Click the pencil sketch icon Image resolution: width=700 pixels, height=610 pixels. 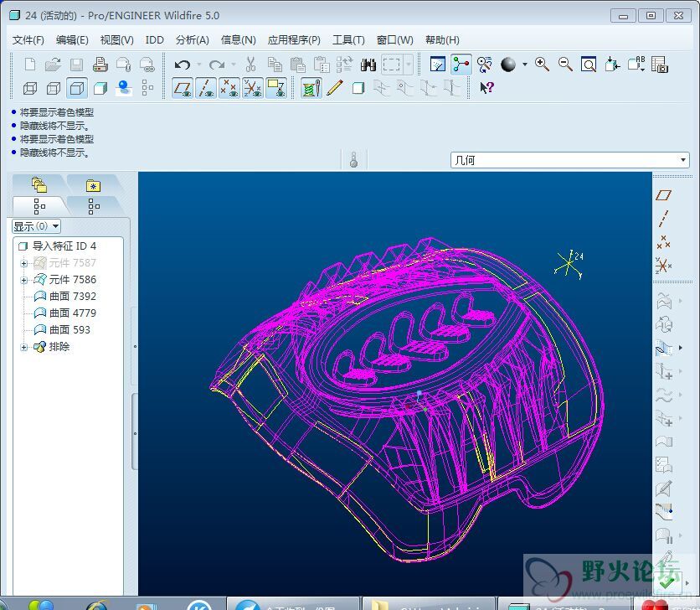click(334, 88)
